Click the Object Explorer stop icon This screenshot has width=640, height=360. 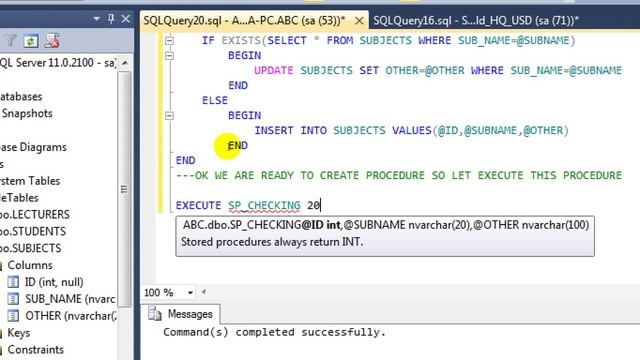pyautogui.click(x=52, y=41)
